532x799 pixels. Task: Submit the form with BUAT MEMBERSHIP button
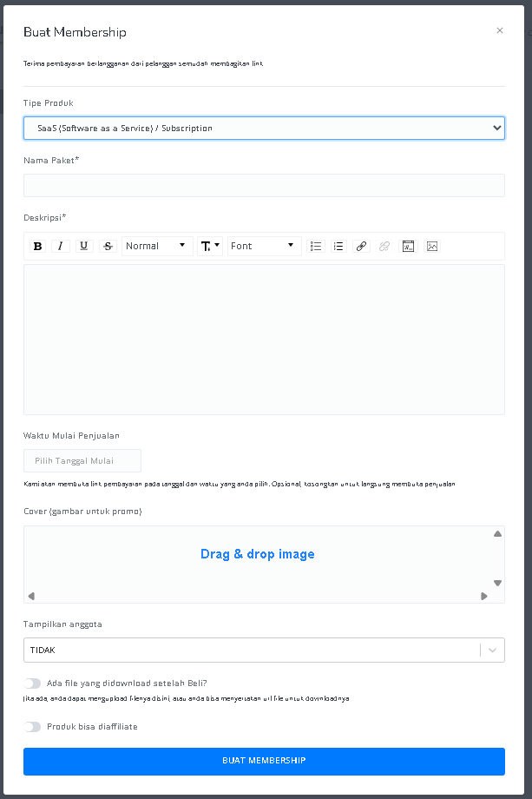[x=264, y=762]
